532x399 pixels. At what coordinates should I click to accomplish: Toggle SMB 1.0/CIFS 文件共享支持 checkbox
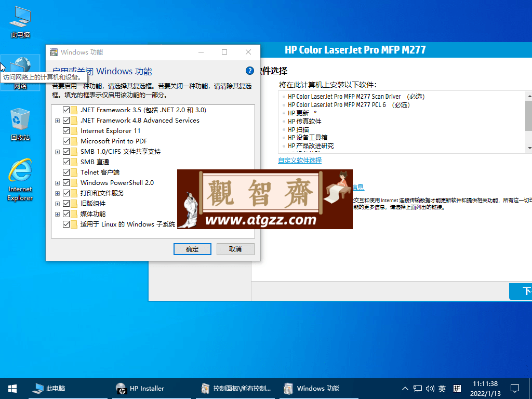click(66, 151)
